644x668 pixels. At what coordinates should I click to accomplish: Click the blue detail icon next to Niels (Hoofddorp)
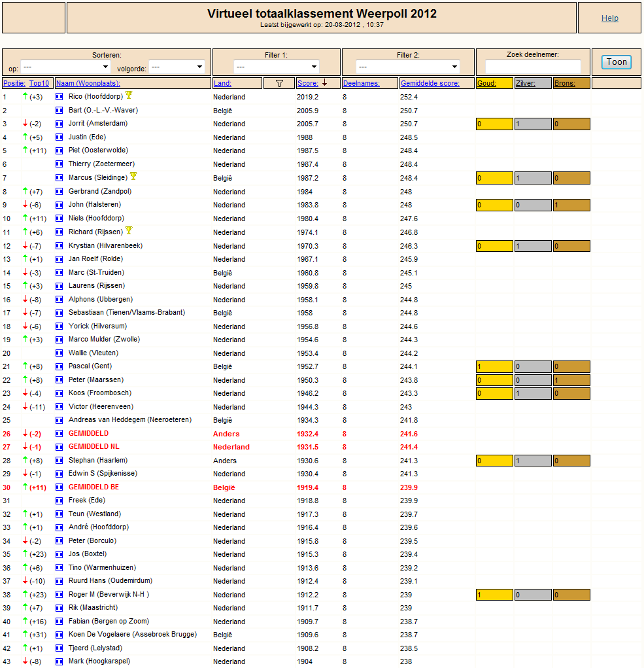[x=59, y=218]
